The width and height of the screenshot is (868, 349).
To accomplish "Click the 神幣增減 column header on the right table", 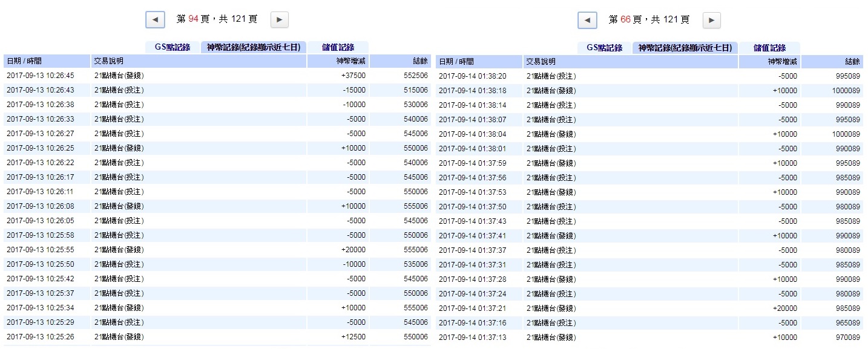I will coord(785,61).
